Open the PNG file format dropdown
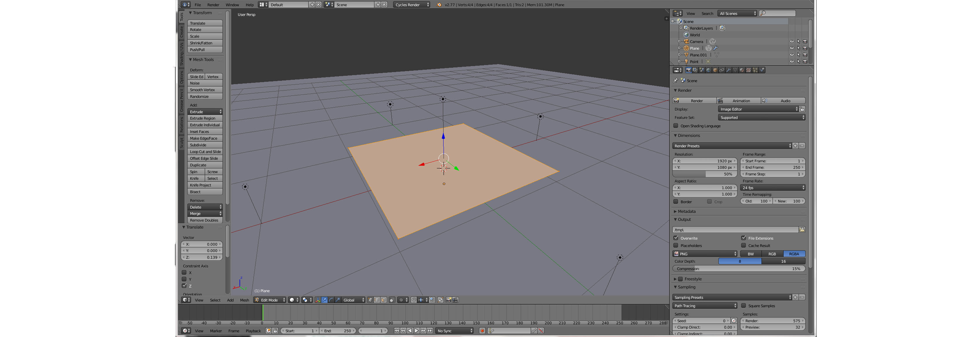This screenshot has height=337, width=980. [705, 254]
